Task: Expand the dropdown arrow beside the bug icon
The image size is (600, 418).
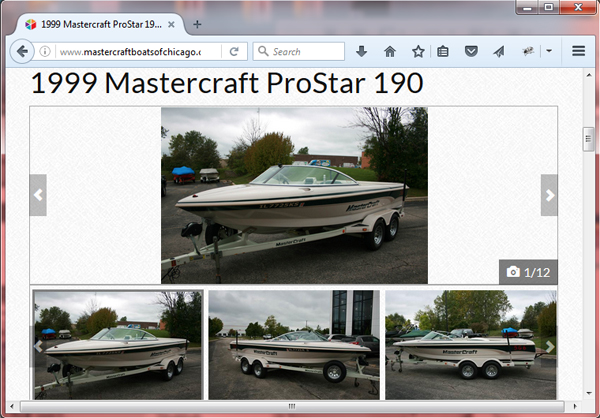Action: pos(549,51)
